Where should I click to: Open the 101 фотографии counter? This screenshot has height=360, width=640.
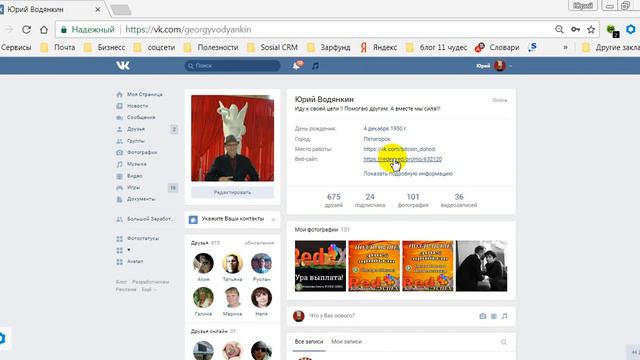tap(413, 200)
